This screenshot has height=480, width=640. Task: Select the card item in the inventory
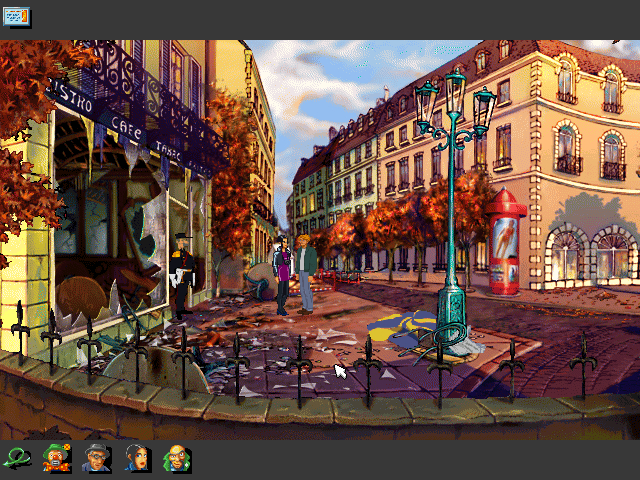[16, 18]
